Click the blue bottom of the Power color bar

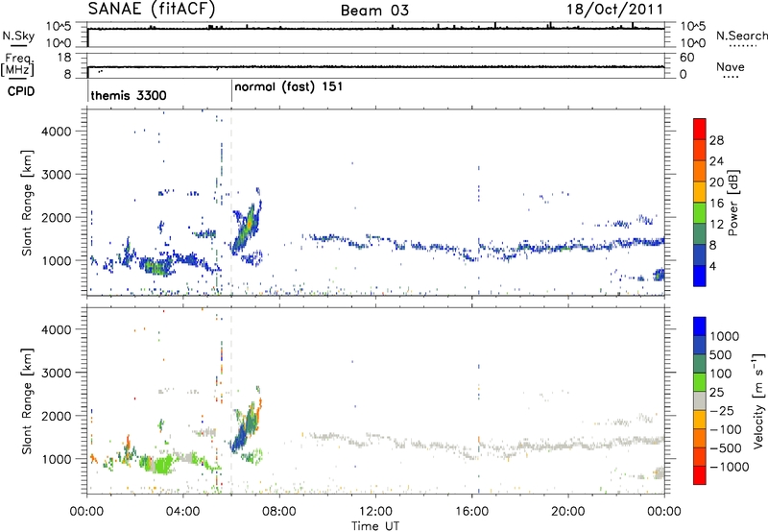pos(700,276)
